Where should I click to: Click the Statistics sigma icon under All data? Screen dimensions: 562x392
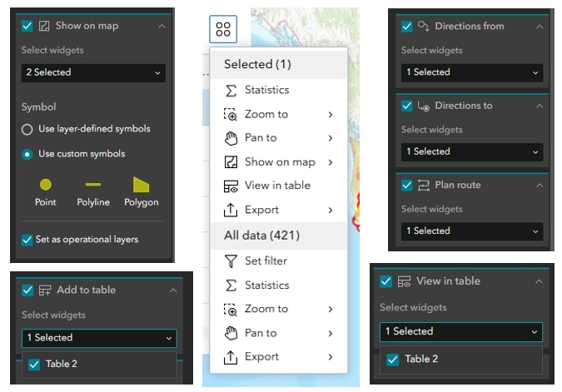231,285
